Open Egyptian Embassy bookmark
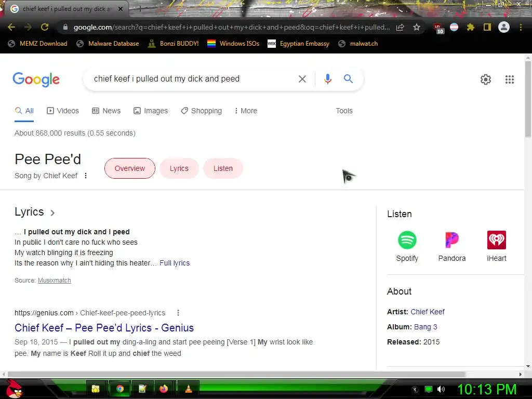This screenshot has height=399, width=532. 299,44
